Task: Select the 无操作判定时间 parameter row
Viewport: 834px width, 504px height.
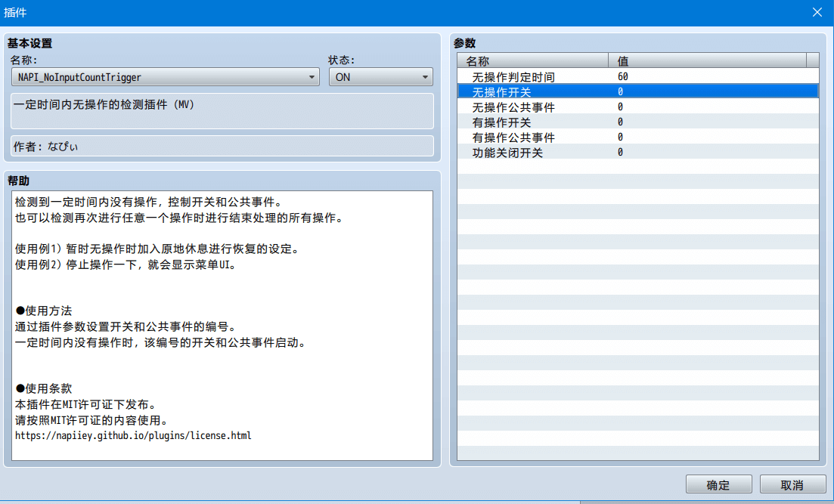Action: tap(637, 76)
